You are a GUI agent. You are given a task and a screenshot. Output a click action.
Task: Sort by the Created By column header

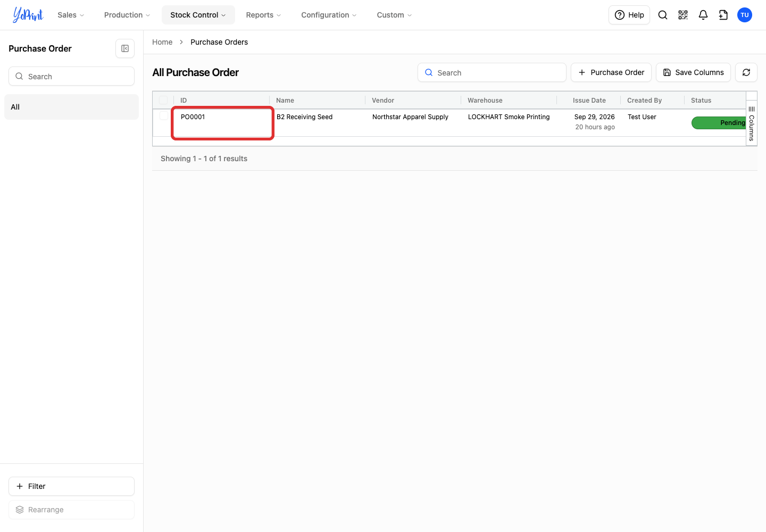click(645, 100)
